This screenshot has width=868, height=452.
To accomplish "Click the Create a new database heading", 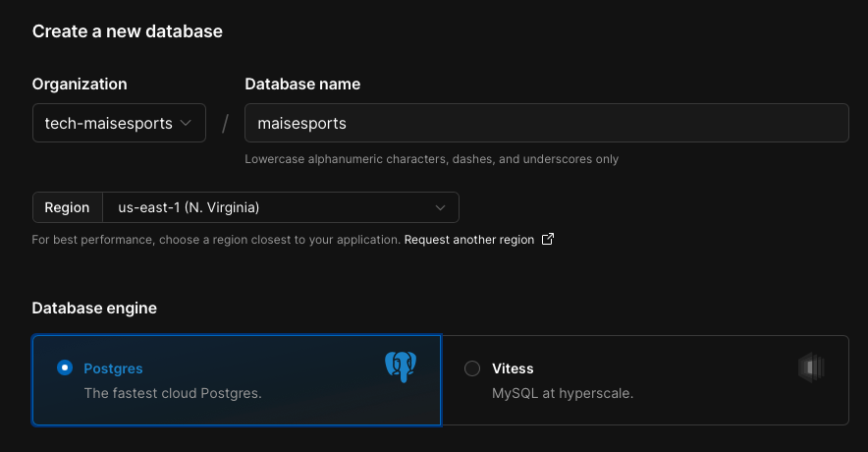I will tap(128, 31).
